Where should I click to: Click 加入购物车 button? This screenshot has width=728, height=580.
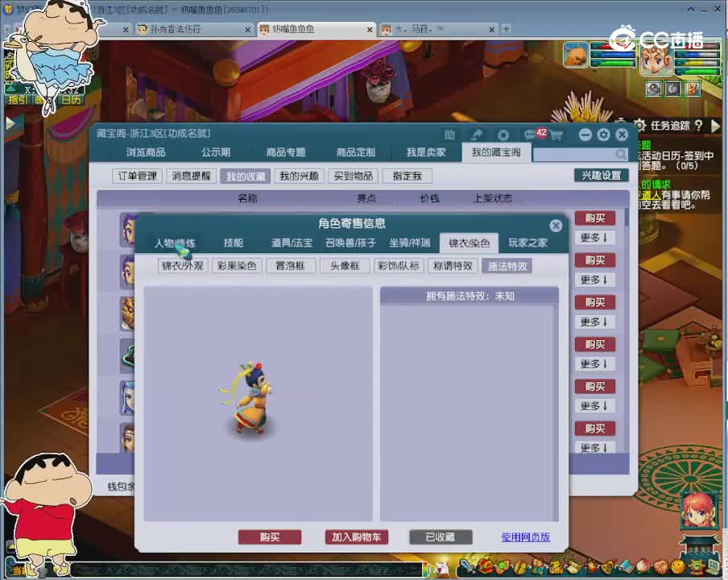[x=357, y=537]
